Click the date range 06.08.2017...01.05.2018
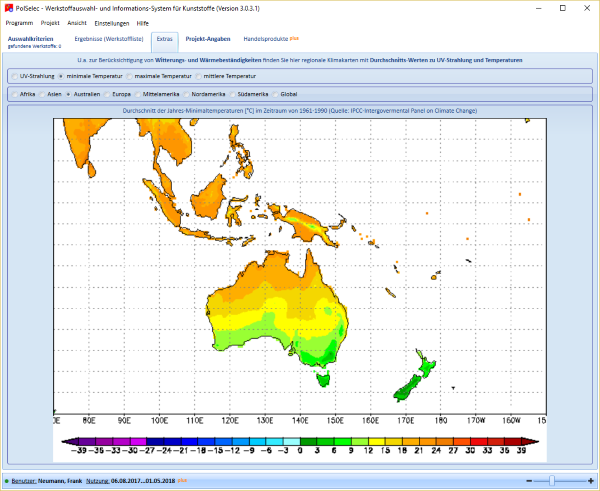This screenshot has width=600, height=491. point(143,481)
